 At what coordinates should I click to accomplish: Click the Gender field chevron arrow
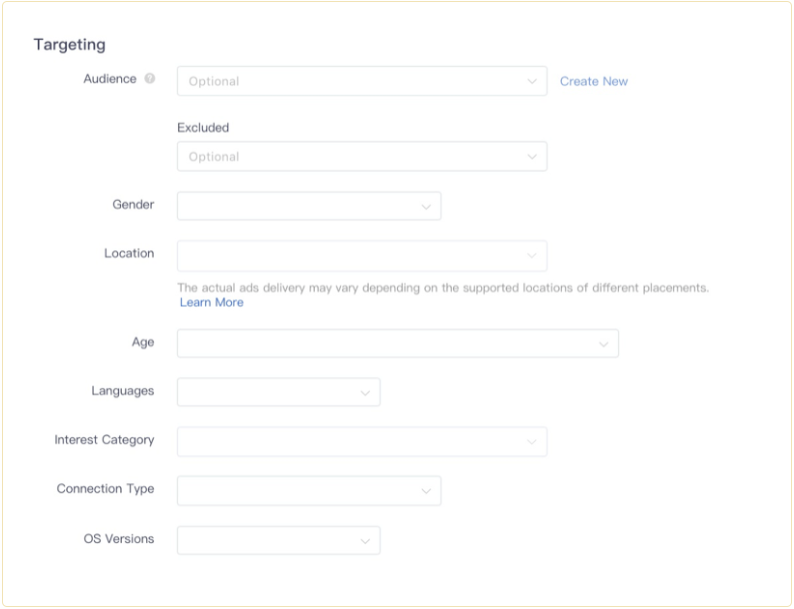pos(426,206)
